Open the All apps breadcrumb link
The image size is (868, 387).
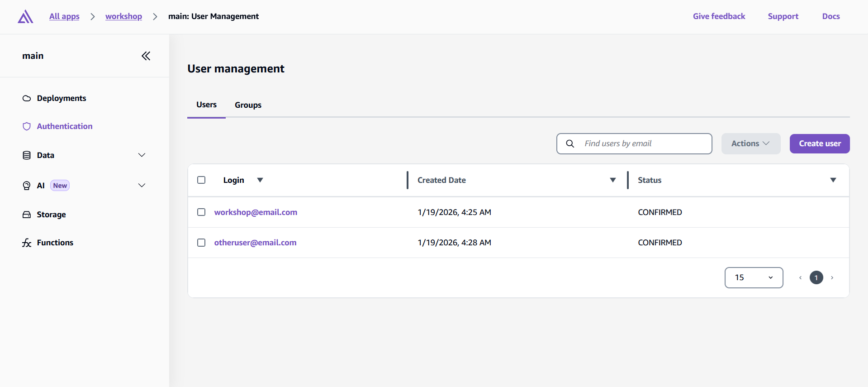click(x=64, y=16)
